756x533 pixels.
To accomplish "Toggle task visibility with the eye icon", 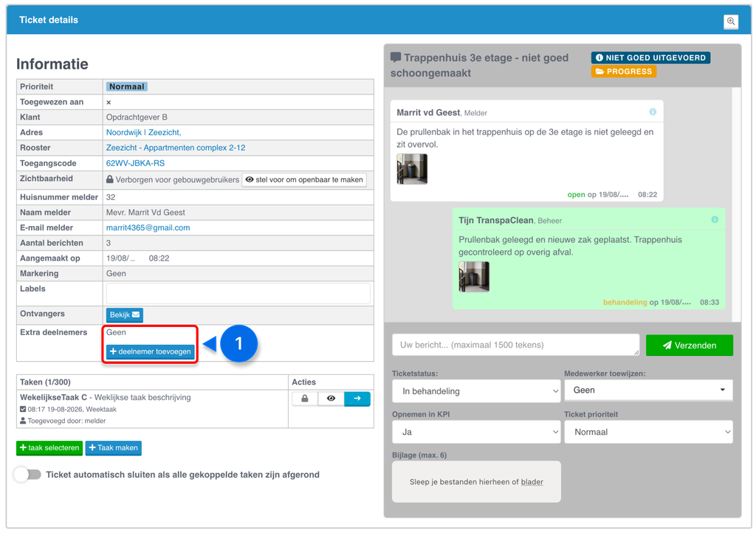I will (331, 399).
